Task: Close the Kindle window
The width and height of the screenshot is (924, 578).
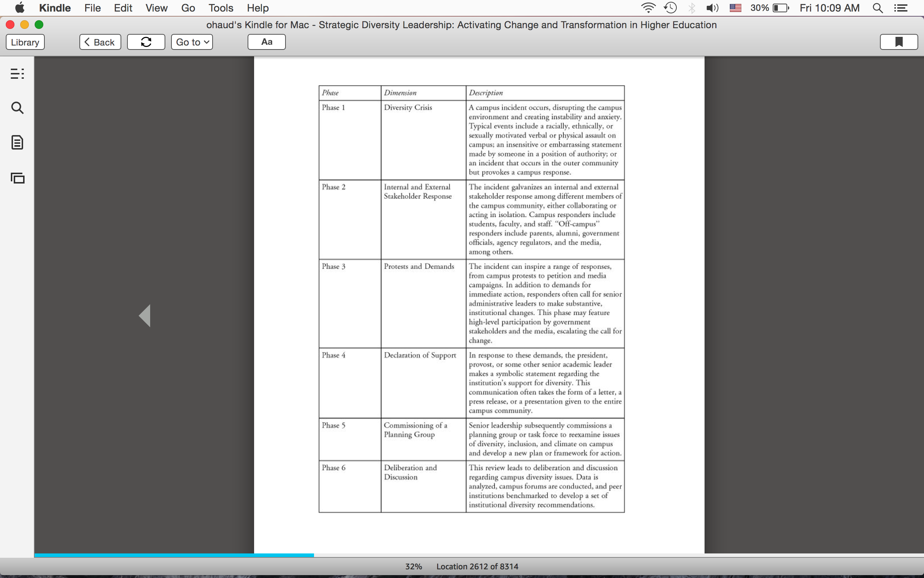Action: point(10,25)
